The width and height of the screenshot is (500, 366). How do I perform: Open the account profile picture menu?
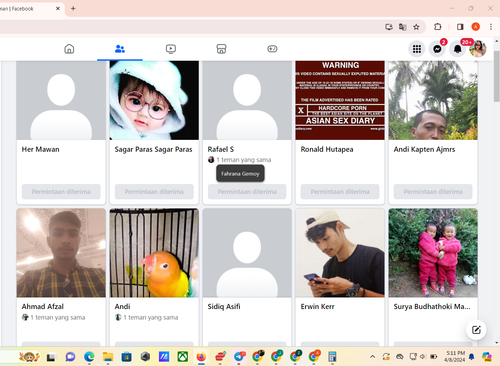[478, 49]
